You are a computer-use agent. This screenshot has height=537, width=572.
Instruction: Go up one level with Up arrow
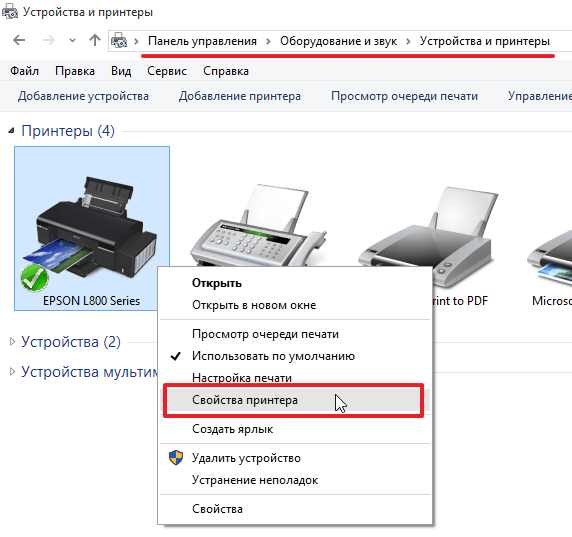click(95, 40)
